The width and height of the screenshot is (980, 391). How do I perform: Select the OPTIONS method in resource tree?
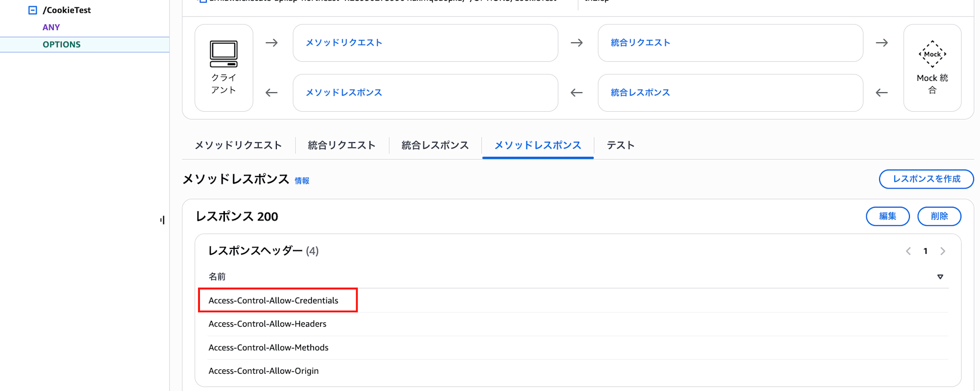click(x=61, y=45)
